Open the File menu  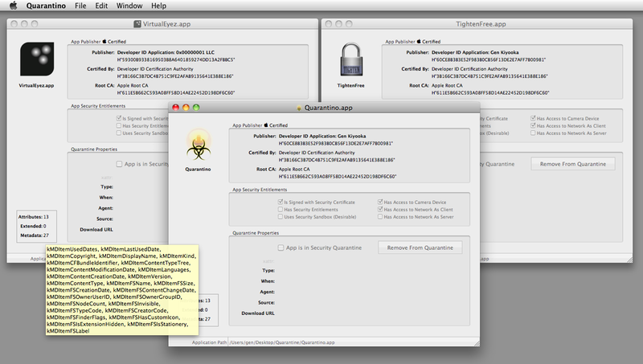[80, 6]
